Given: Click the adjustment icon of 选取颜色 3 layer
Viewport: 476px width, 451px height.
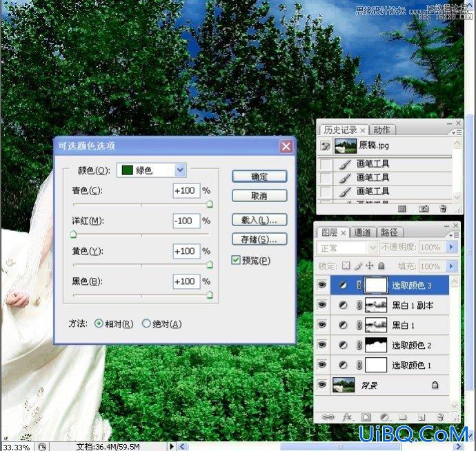Looking at the screenshot, I should click(x=343, y=285).
